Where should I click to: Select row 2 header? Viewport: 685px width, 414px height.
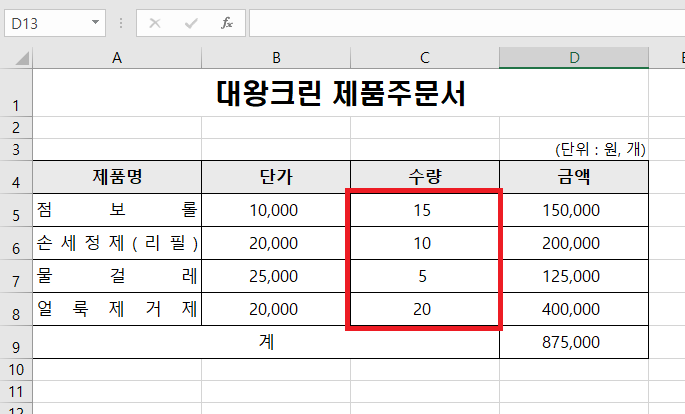pos(16,128)
